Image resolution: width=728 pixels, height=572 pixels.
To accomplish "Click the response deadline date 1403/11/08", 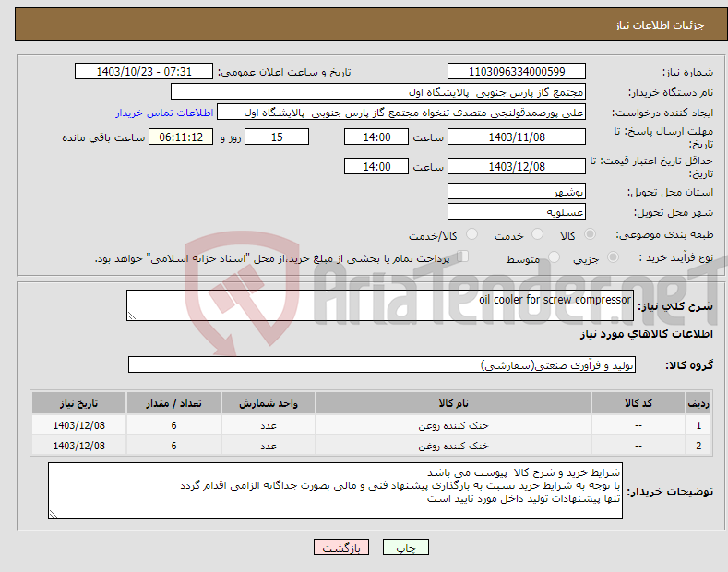I will pyautogui.click(x=517, y=137).
